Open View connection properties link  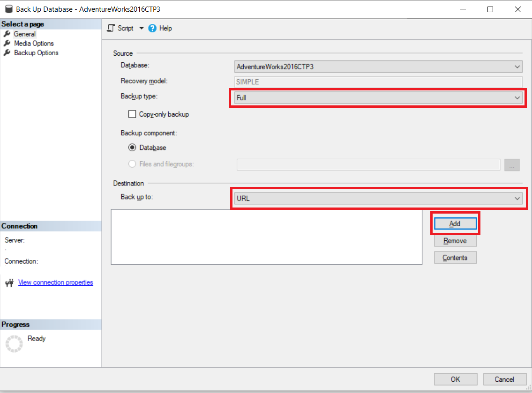(55, 282)
